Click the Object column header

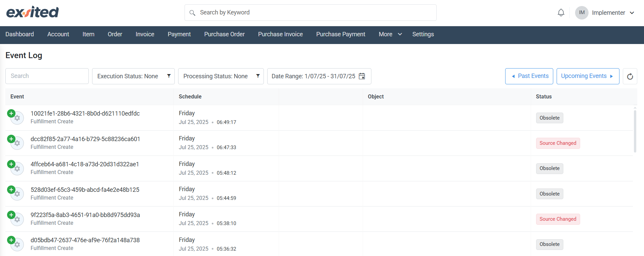pyautogui.click(x=376, y=97)
